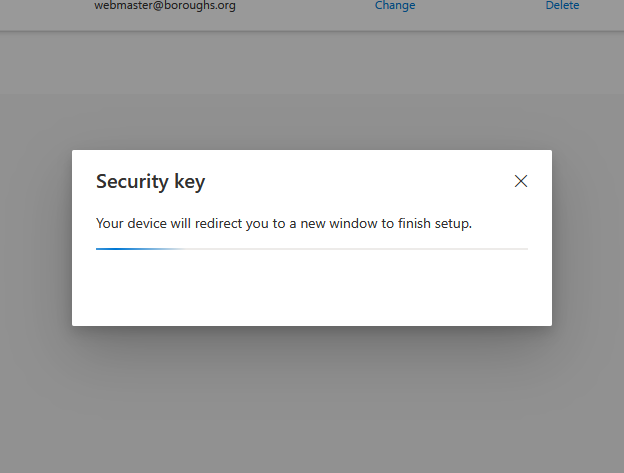This screenshot has height=473, width=624.
Task: Close the Security key dialog
Action: pyautogui.click(x=520, y=181)
